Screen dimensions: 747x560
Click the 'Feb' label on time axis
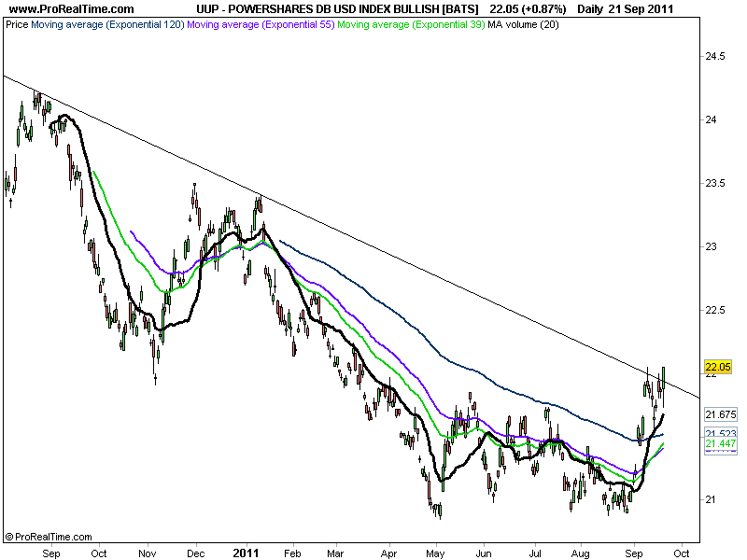tap(292, 553)
